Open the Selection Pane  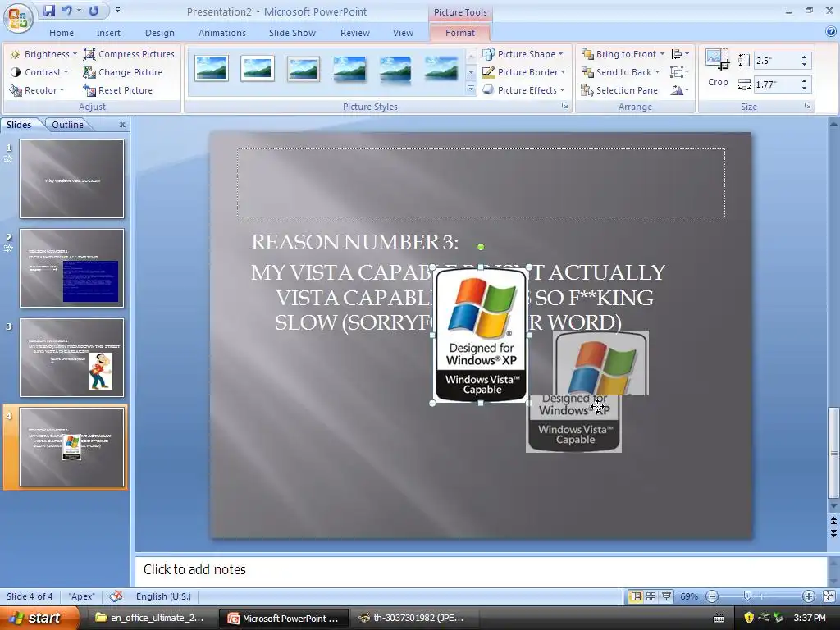tap(620, 90)
